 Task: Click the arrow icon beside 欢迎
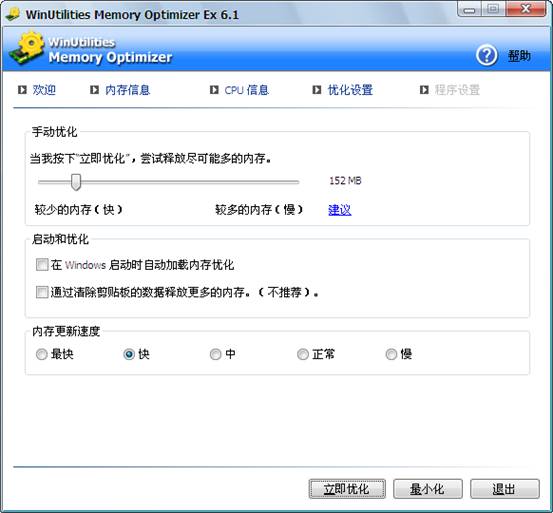point(22,90)
